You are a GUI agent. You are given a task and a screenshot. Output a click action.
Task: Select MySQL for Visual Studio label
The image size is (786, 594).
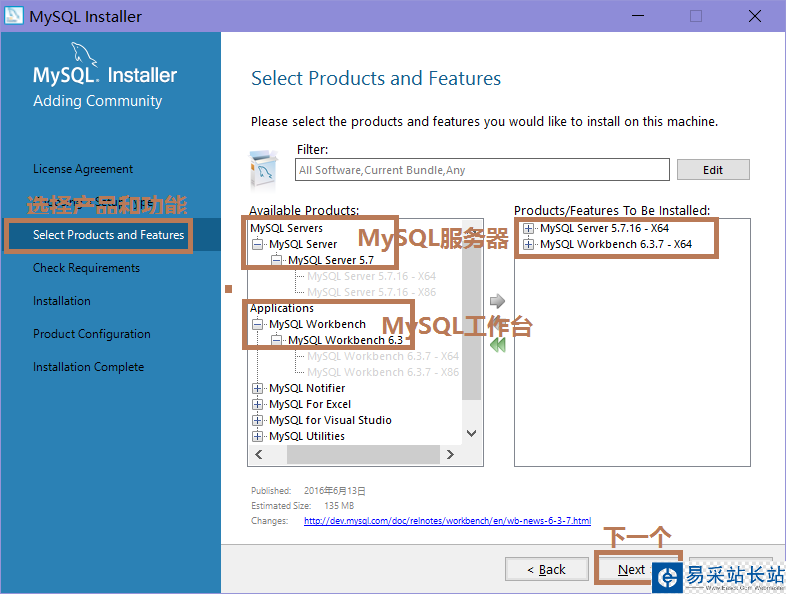click(x=330, y=421)
